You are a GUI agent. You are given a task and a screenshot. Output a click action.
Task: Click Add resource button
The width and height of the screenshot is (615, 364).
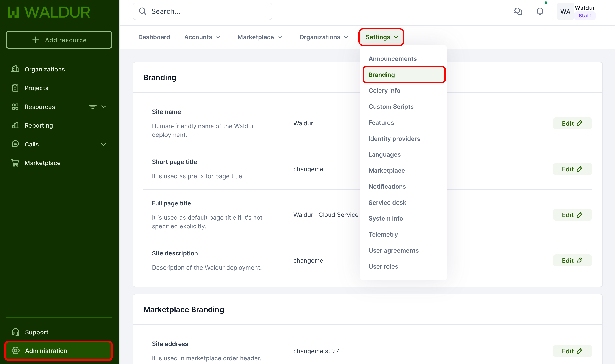59,40
